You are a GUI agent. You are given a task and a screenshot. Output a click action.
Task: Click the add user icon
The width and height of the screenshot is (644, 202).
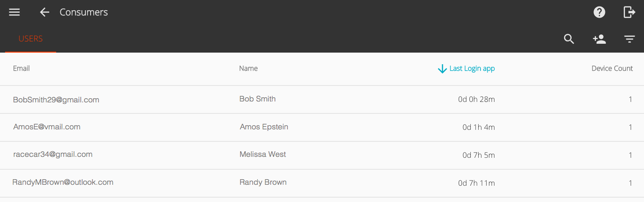click(x=599, y=39)
